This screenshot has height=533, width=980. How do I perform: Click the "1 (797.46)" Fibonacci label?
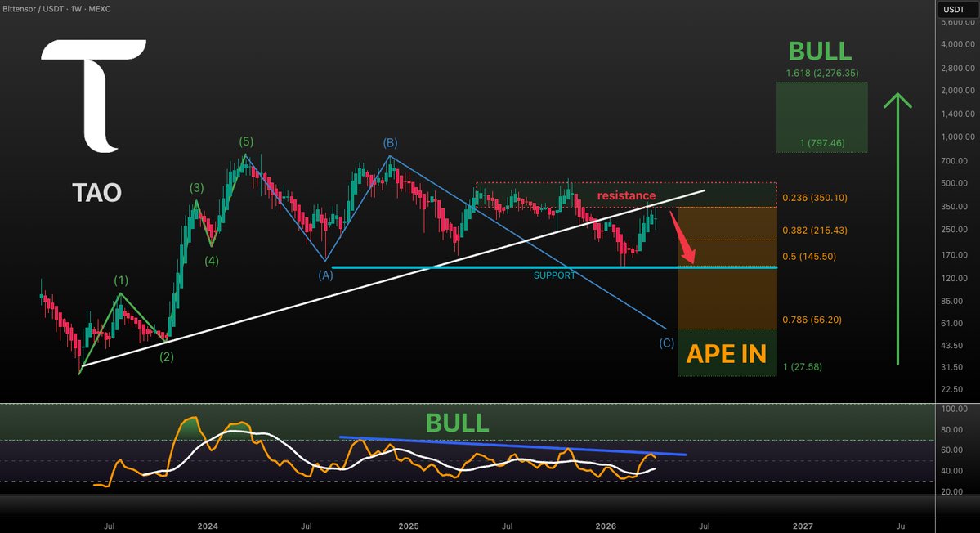[822, 143]
